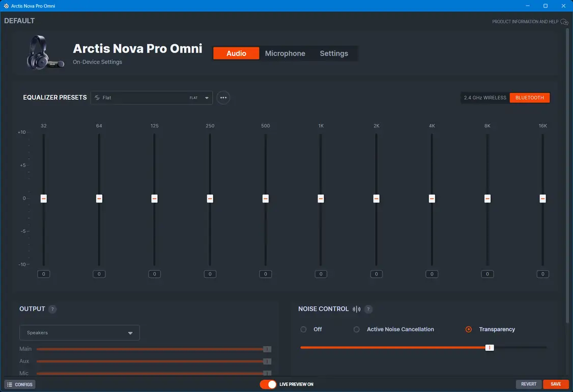Image resolution: width=573 pixels, height=392 pixels.
Task: Click the 32 Hz gain value field
Action: click(43, 274)
